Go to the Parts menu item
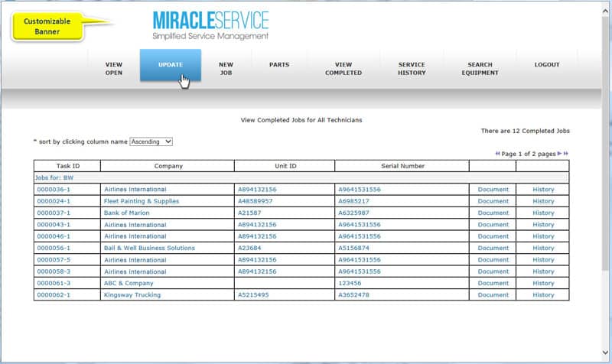This screenshot has width=612, height=364. click(x=279, y=65)
